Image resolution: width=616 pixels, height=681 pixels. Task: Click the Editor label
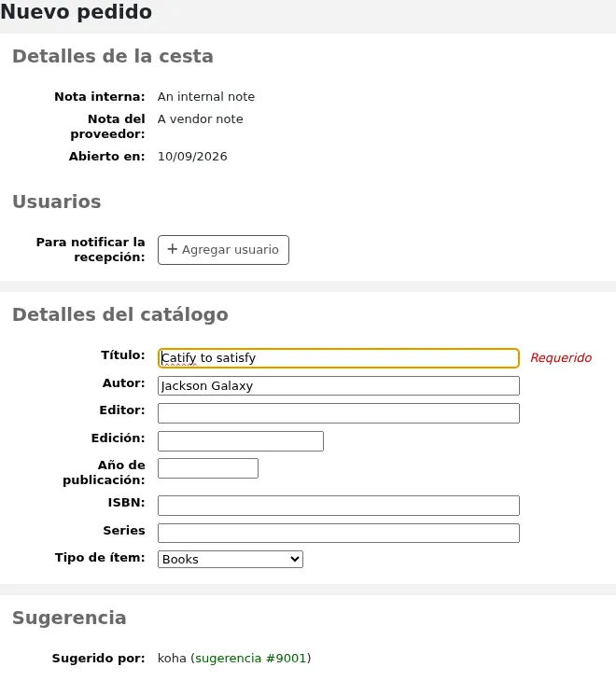pyautogui.click(x=122, y=410)
